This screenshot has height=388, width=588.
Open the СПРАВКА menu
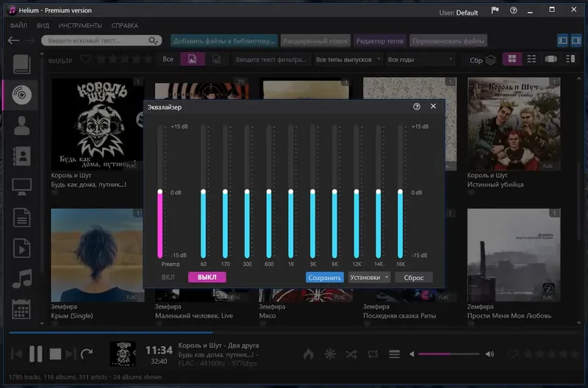[124, 26]
